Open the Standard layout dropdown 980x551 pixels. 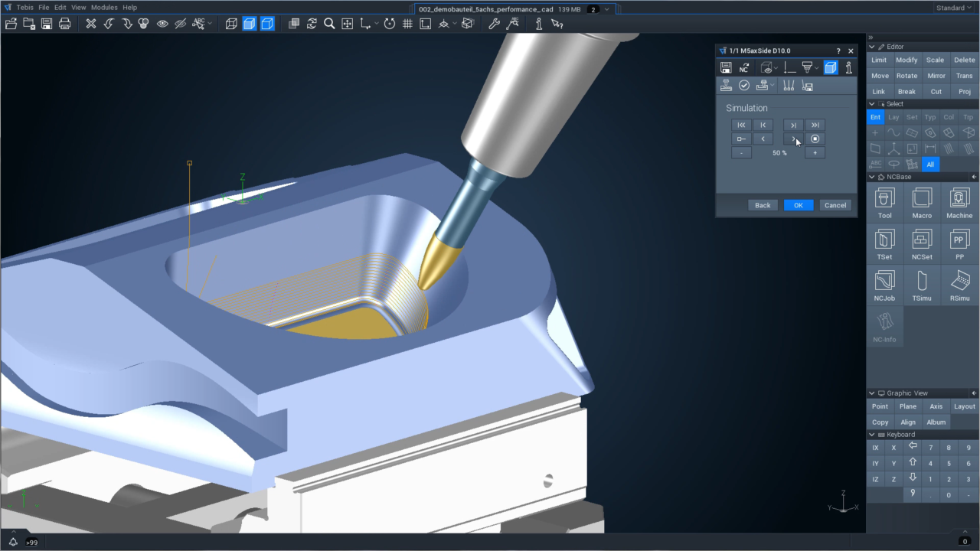pos(954,8)
